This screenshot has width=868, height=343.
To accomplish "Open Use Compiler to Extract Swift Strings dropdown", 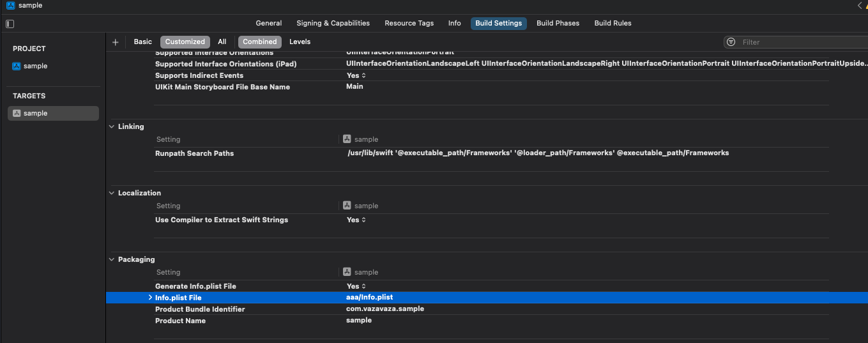I will click(x=356, y=220).
